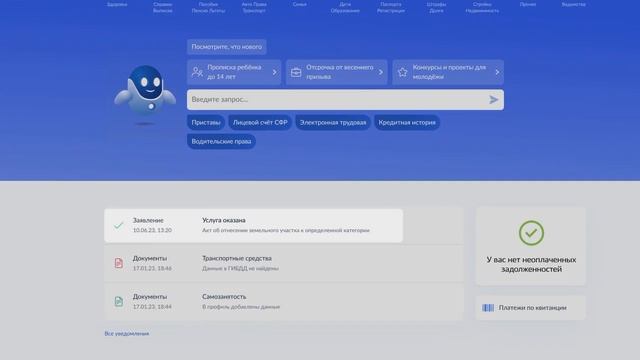Screen dimensions: 640x360
Task: Open the Все уведомления link
Action: [127, 333]
